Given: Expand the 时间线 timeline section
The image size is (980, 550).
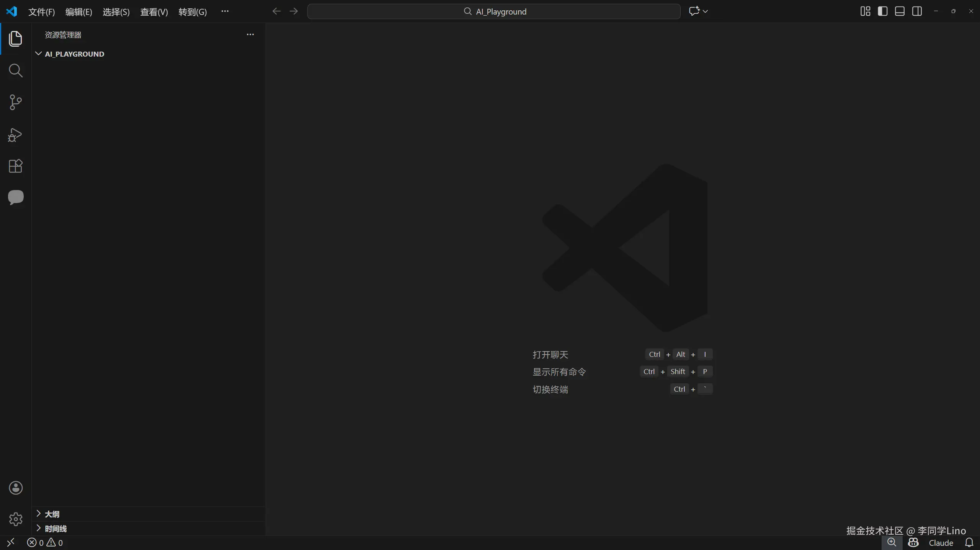Looking at the screenshot, I should (56, 529).
